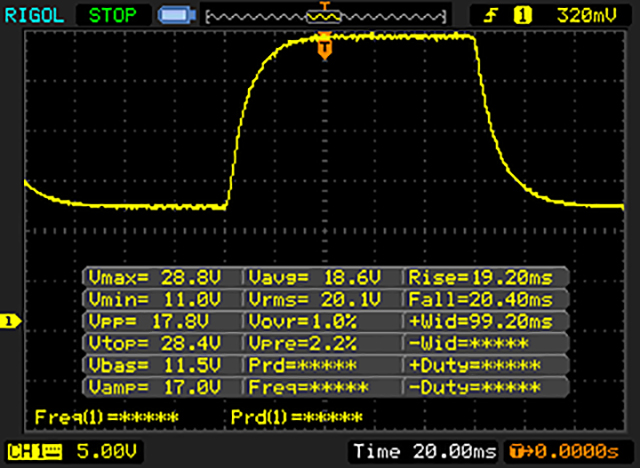
Task: Click the Prd=***** cell in the table
Action: click(x=302, y=365)
